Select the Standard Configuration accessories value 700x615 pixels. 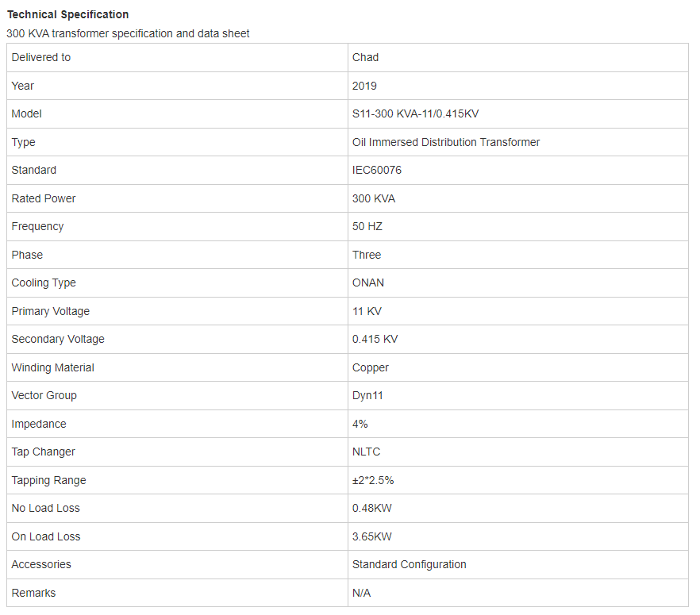pyautogui.click(x=409, y=564)
